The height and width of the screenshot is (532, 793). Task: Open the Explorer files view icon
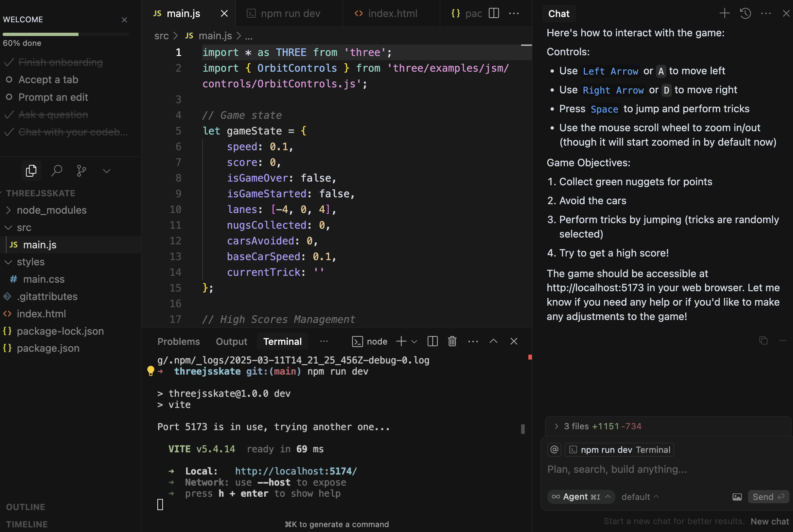31,171
